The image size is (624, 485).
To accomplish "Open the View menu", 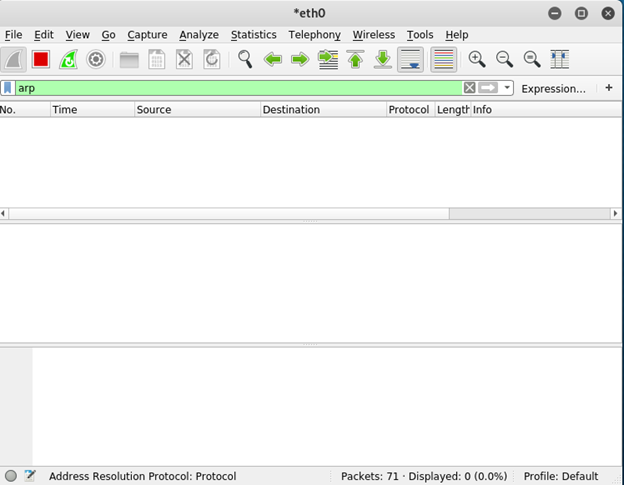I will coord(78,35).
